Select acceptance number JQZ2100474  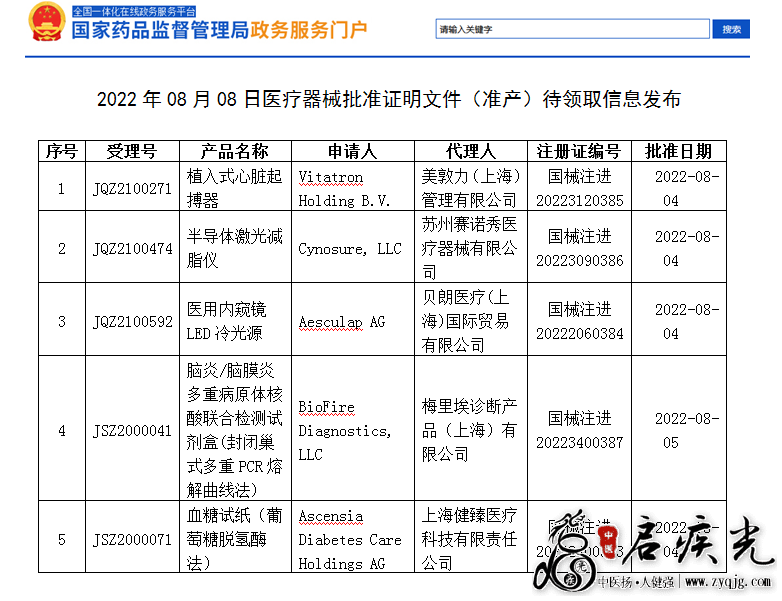(x=132, y=249)
